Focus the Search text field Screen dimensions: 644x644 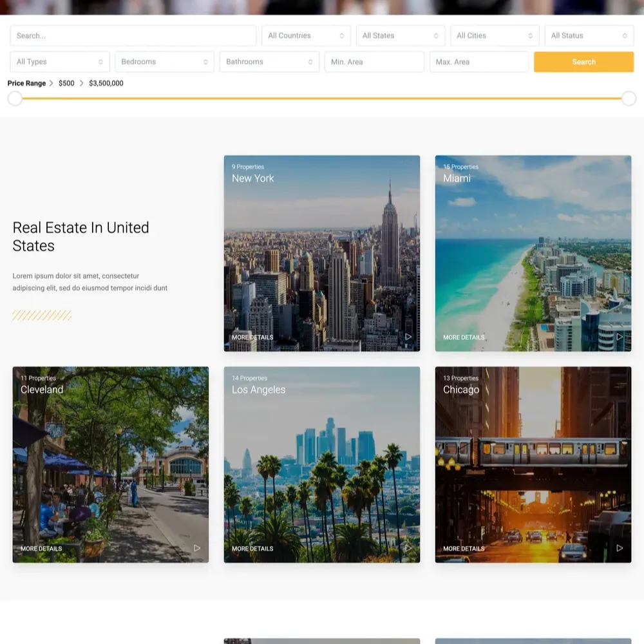click(x=133, y=35)
